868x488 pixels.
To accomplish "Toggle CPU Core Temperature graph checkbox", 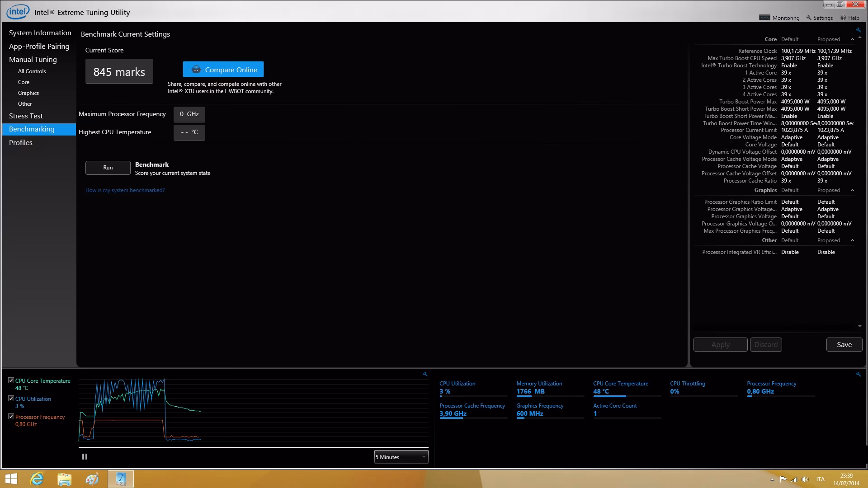I will pos(11,380).
